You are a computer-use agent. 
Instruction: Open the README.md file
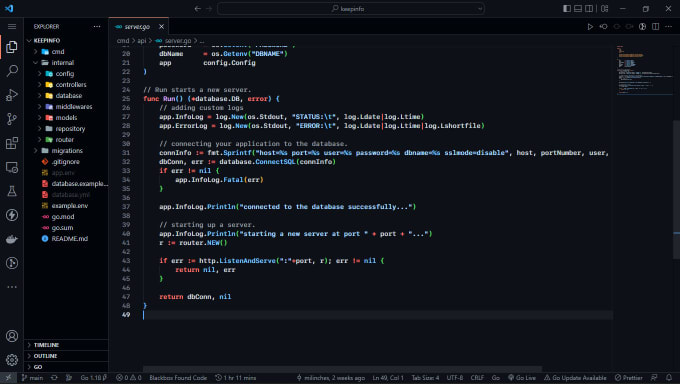click(66, 239)
